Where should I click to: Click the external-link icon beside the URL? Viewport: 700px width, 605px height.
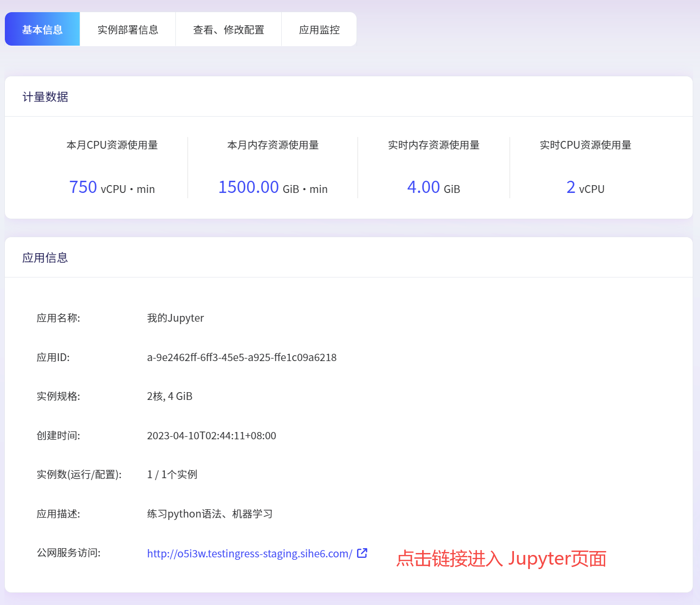point(362,553)
